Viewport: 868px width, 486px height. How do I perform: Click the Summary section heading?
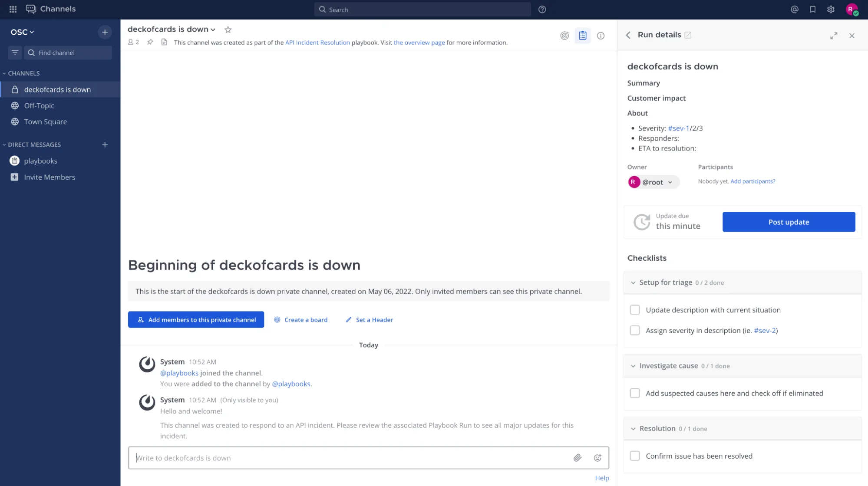(643, 83)
